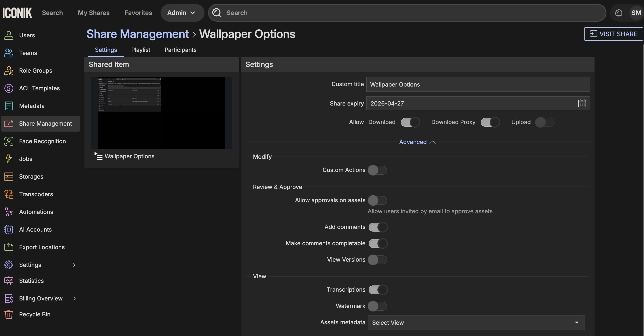
Task: Open Automations in the sidebar
Action: tap(36, 212)
